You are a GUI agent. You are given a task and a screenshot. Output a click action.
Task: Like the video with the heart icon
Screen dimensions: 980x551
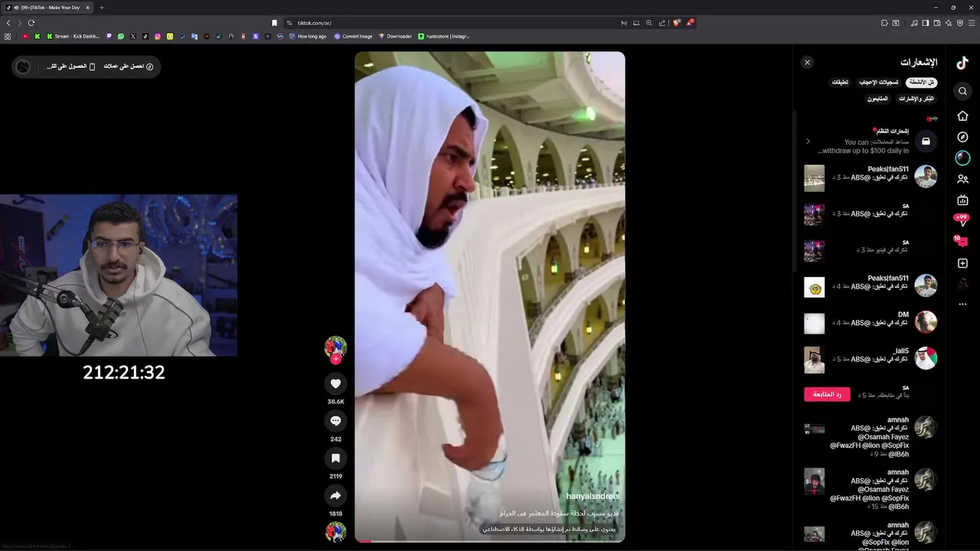click(335, 383)
